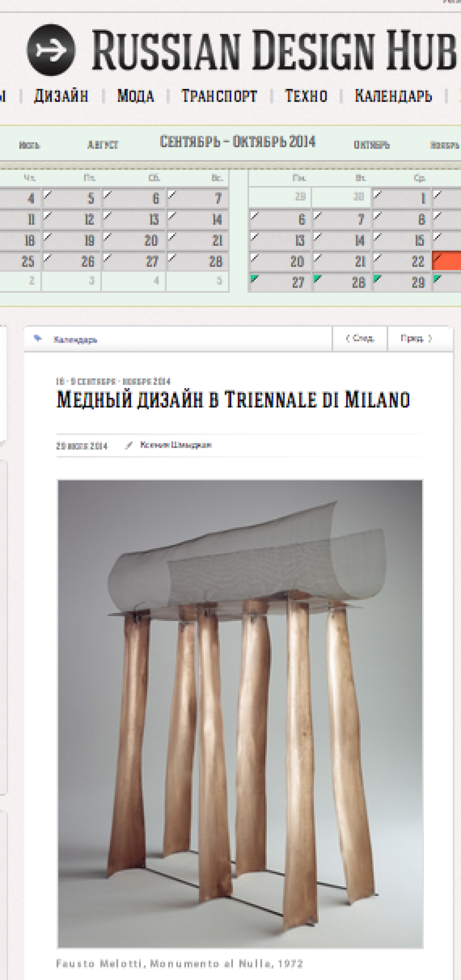Choose September 12 in the calendar
The height and width of the screenshot is (980, 461).
click(x=71, y=219)
